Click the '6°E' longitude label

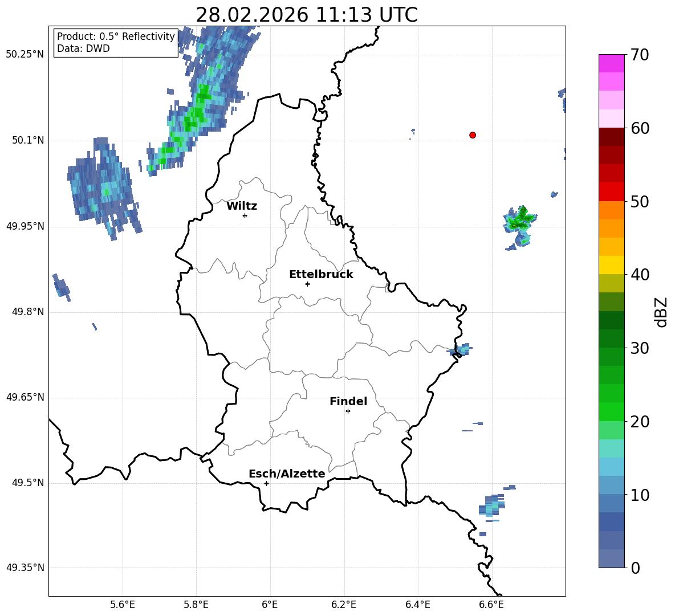270,605
